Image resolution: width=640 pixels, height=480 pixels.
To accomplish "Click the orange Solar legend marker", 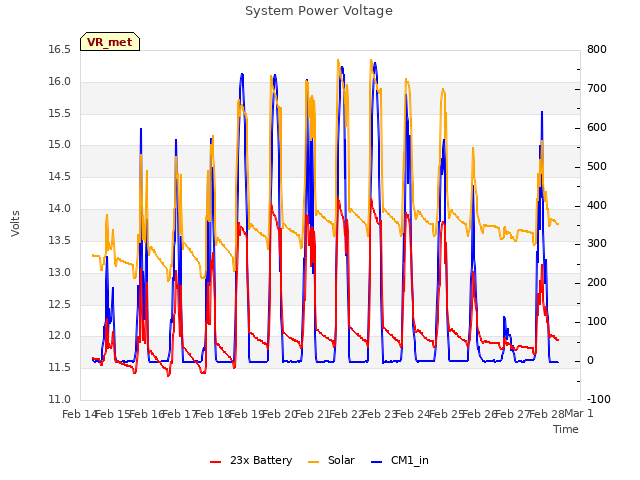I will [313, 462].
